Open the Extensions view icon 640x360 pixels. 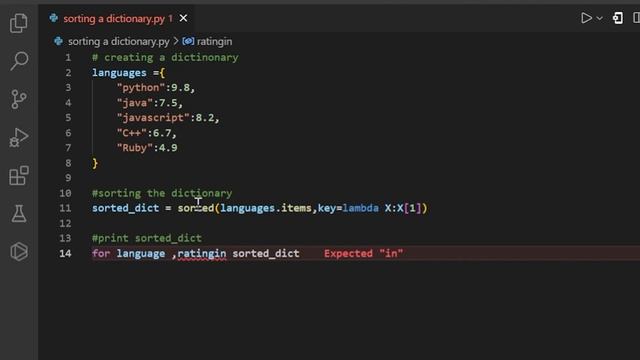(19, 176)
